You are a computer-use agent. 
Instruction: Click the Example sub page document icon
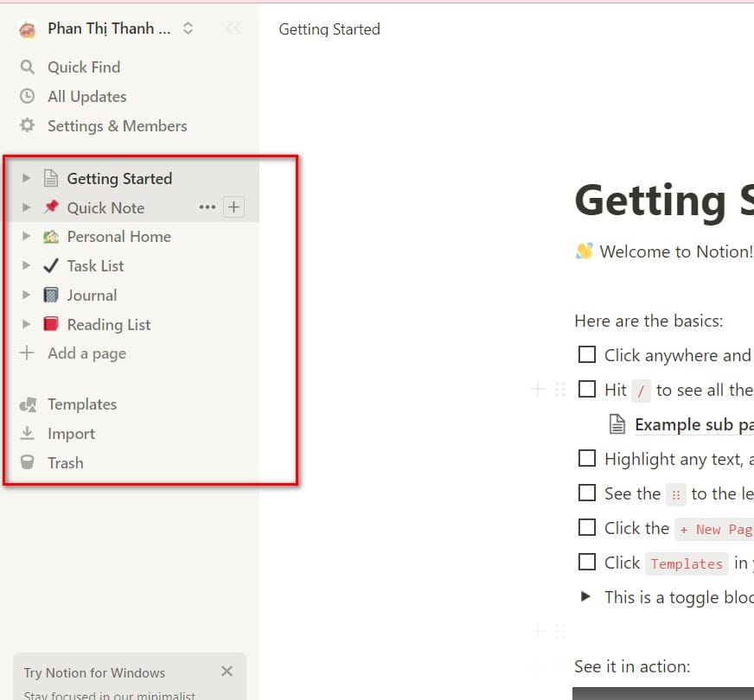pyautogui.click(x=617, y=424)
